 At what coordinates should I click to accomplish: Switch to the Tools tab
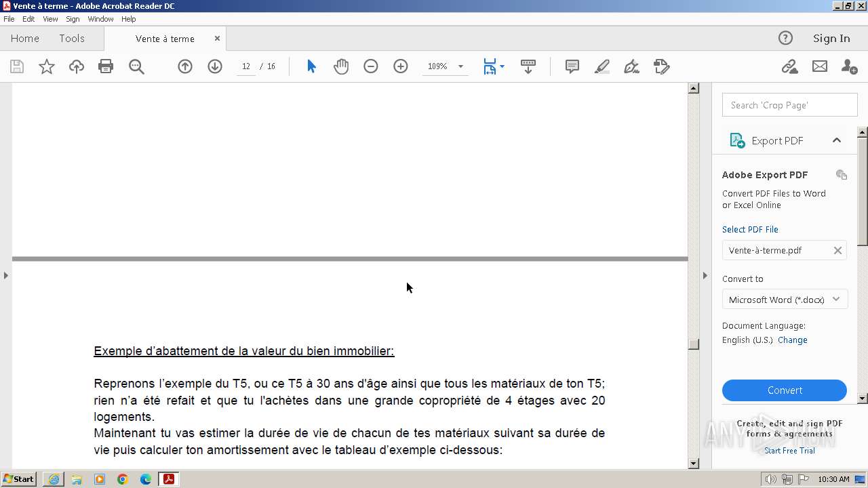(72, 39)
